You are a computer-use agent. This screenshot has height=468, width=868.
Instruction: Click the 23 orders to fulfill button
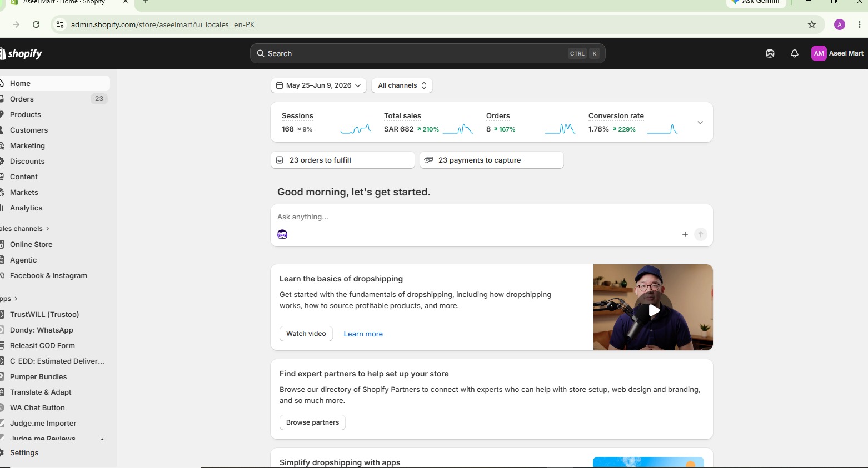[343, 160]
